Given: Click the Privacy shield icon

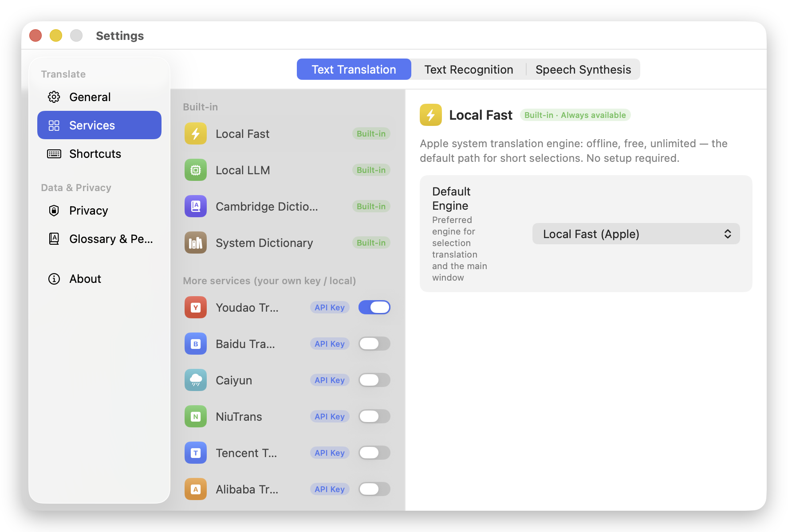Looking at the screenshot, I should coord(54,211).
